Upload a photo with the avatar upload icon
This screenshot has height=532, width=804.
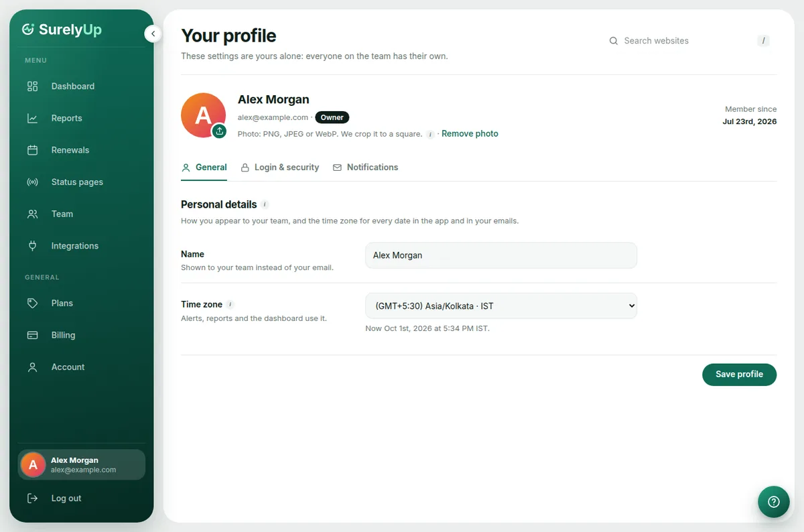220,131
